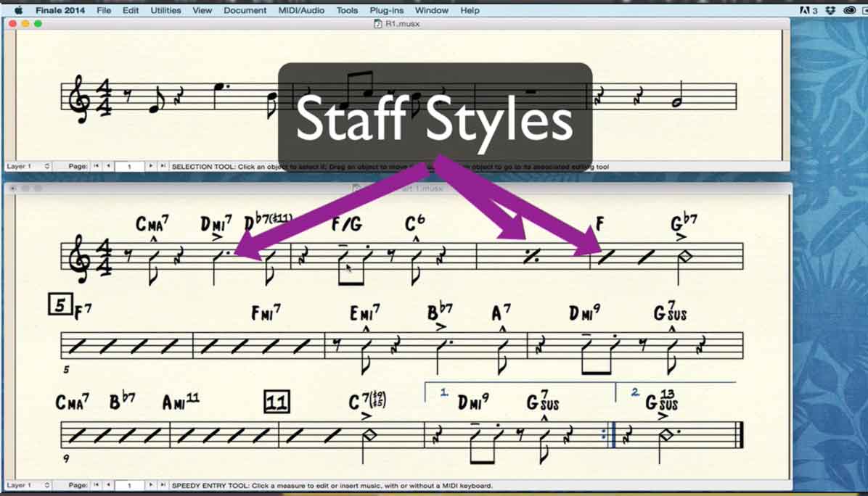The image size is (868, 496).
Task: Select the C6 chord symbol
Action: 414,223
